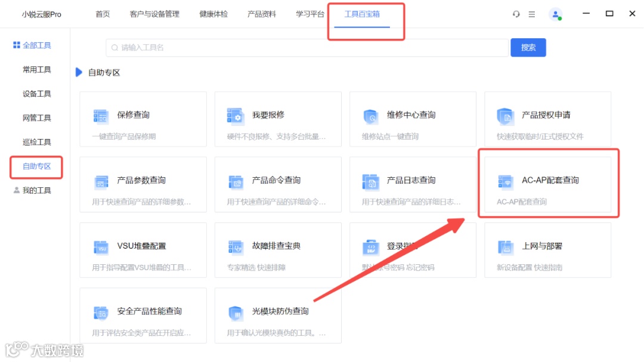Open the 保修查询 tool icon

click(x=101, y=116)
